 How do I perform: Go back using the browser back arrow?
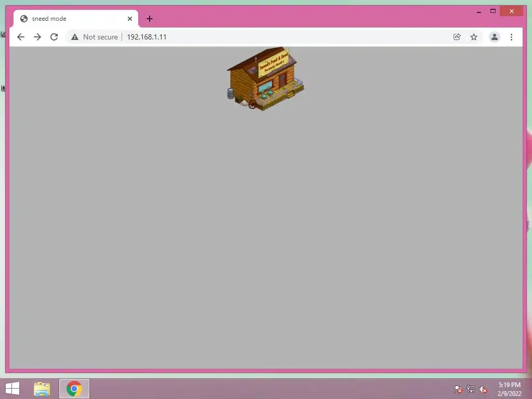[21, 37]
